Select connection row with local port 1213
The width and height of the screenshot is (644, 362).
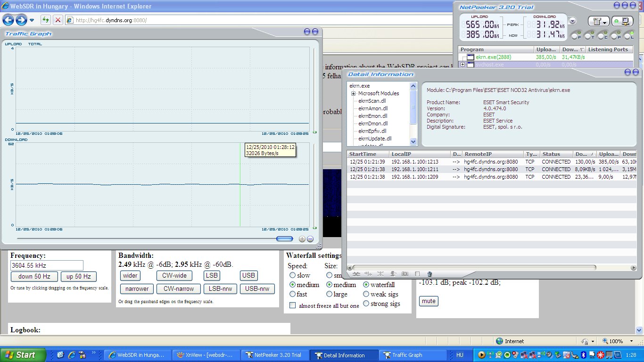click(491, 162)
